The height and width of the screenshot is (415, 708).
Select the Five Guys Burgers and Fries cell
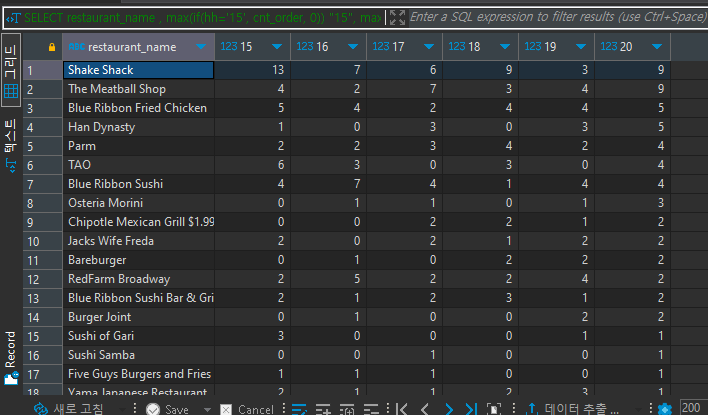click(138, 374)
